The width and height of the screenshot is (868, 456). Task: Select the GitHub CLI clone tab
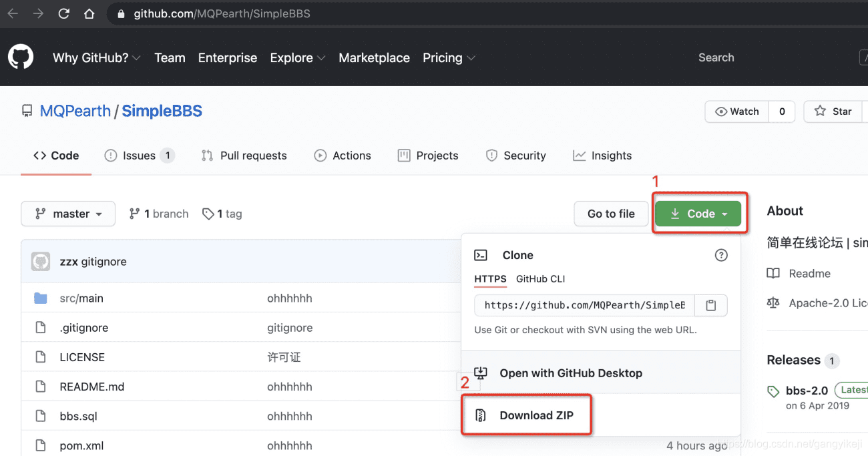click(x=540, y=279)
